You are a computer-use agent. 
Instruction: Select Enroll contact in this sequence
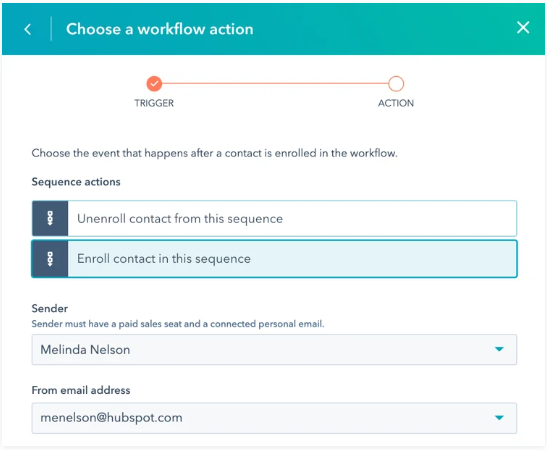(274, 259)
